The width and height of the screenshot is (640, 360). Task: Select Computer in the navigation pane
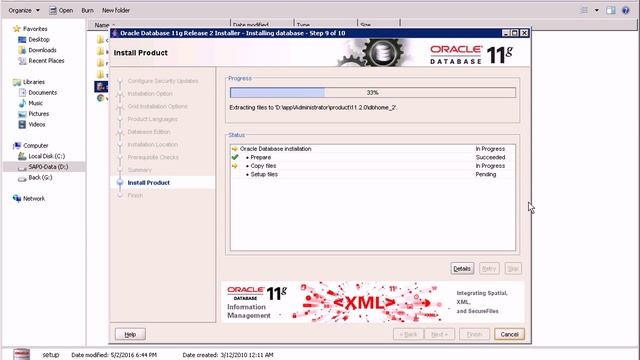[36, 145]
